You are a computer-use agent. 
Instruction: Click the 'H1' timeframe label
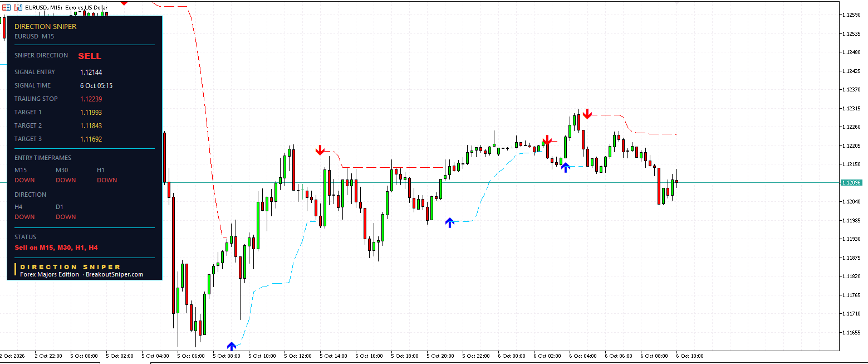click(x=101, y=170)
